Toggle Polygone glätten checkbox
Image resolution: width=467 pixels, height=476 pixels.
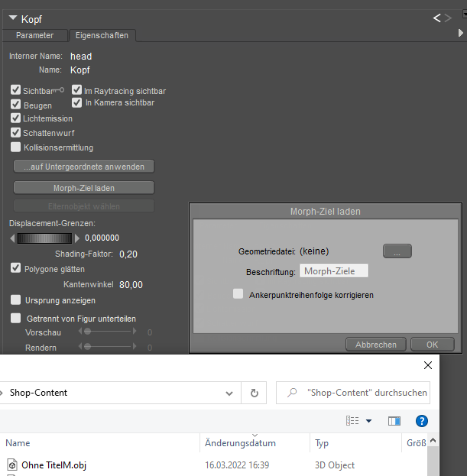pyautogui.click(x=15, y=268)
